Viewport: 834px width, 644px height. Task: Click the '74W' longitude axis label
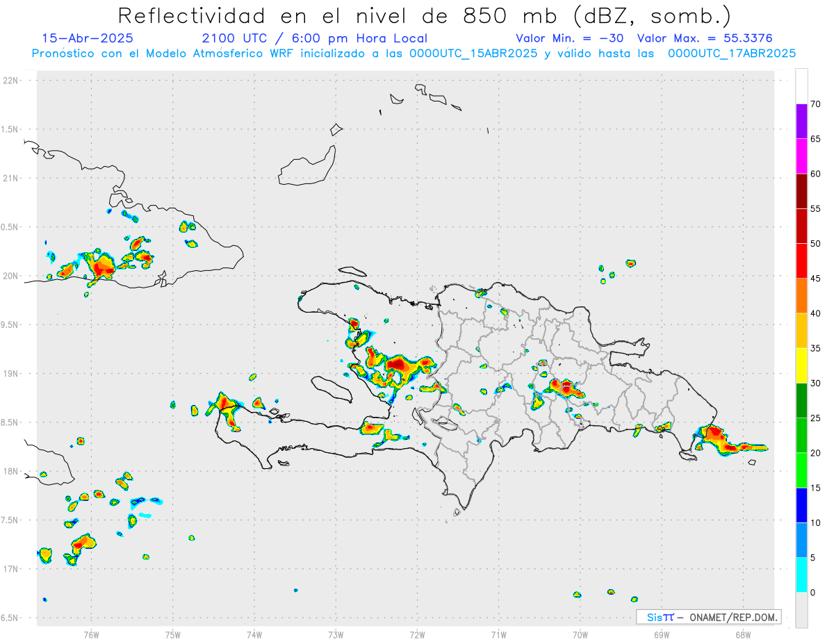click(254, 634)
